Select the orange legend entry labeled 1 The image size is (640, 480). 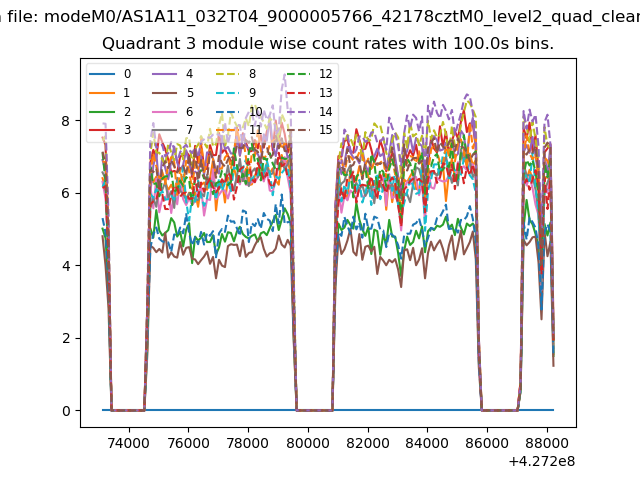[103, 93]
